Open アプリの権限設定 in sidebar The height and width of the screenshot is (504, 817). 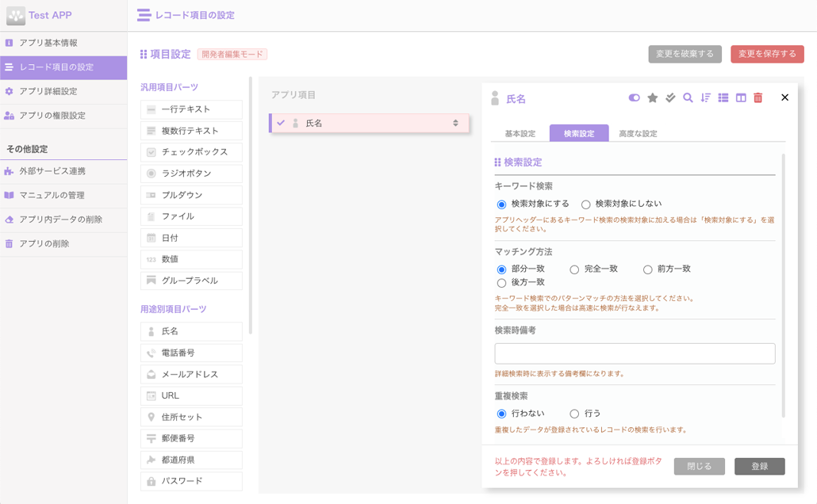click(63, 116)
